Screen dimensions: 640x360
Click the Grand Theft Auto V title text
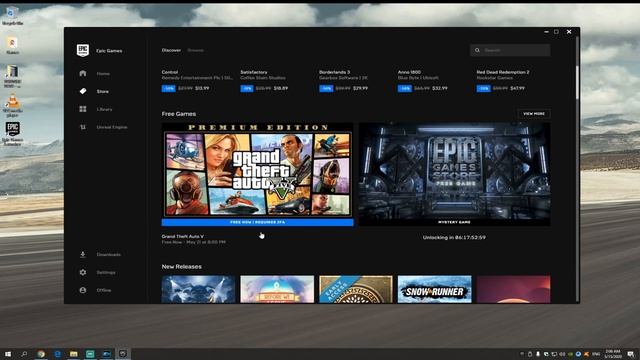[182, 236]
